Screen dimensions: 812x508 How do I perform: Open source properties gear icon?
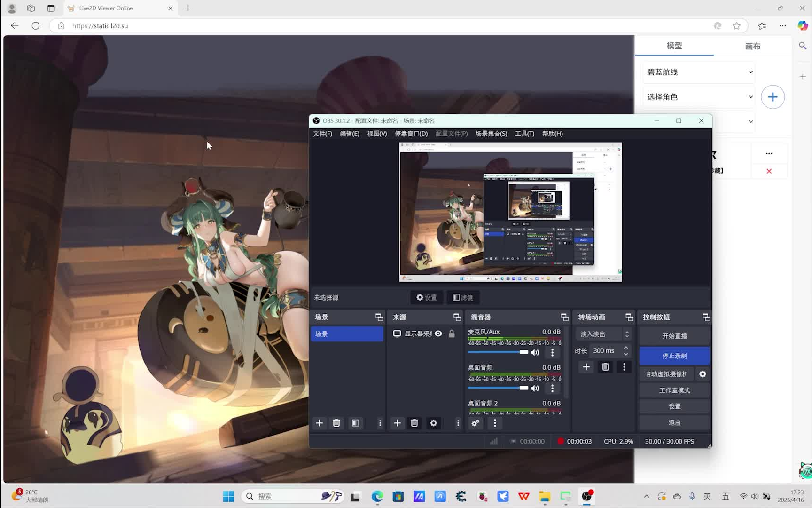point(434,423)
